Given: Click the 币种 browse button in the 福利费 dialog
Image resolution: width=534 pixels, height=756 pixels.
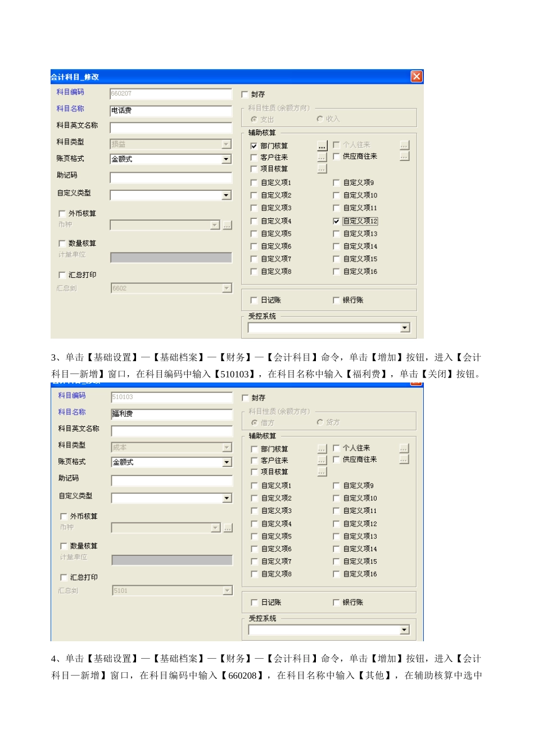Looking at the screenshot, I should coord(228,528).
